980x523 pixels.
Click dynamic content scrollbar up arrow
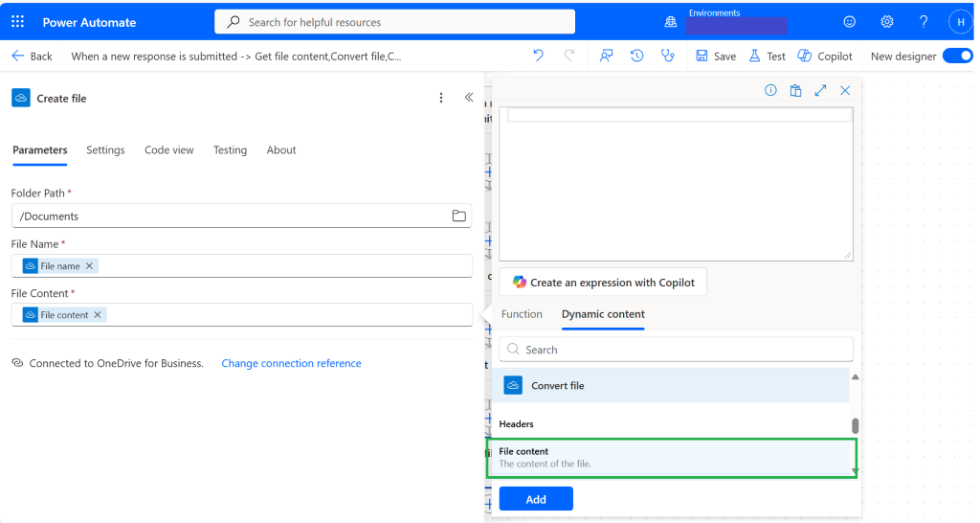click(x=855, y=377)
